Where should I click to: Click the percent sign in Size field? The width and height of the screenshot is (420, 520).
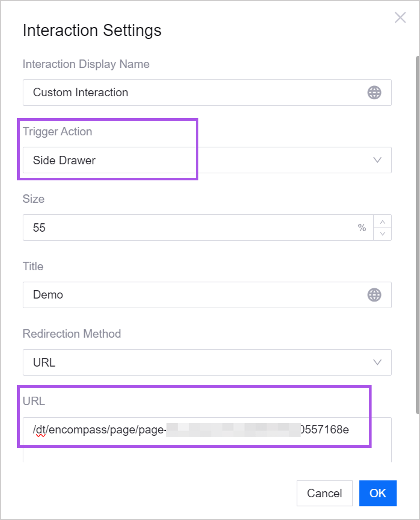[x=362, y=228]
